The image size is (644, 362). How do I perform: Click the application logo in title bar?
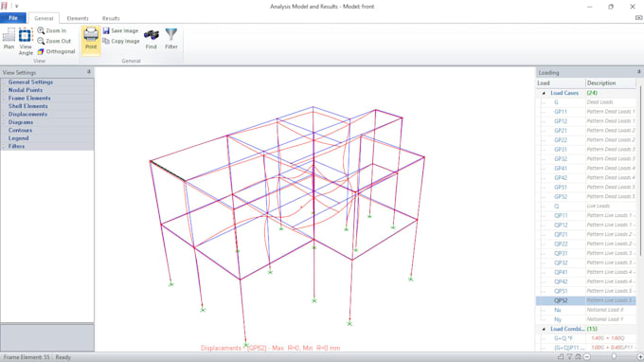[5, 6]
